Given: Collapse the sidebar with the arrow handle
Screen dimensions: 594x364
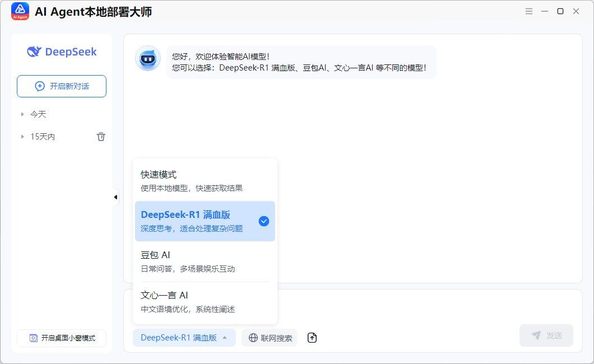Looking at the screenshot, I should pos(115,197).
